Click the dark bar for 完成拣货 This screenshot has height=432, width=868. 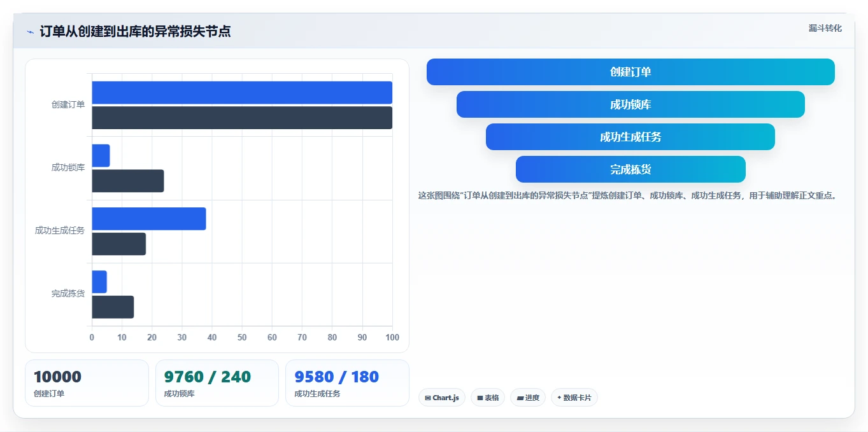coord(113,307)
